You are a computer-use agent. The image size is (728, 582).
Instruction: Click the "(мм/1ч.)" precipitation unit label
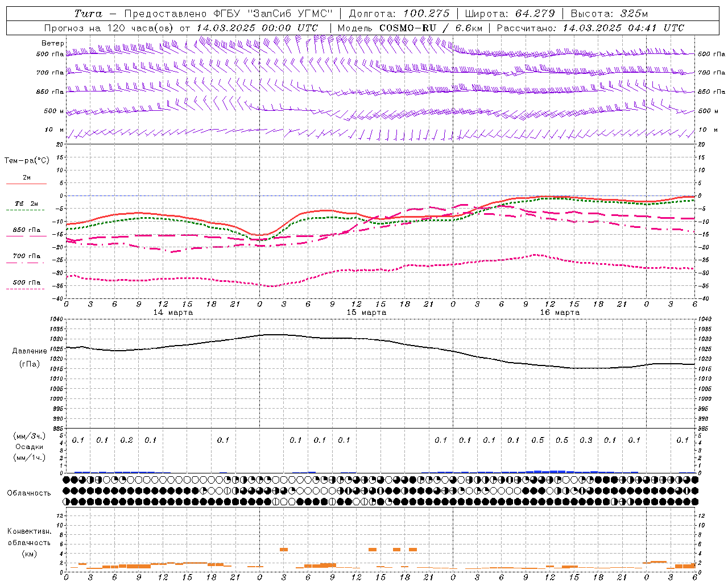click(x=30, y=458)
